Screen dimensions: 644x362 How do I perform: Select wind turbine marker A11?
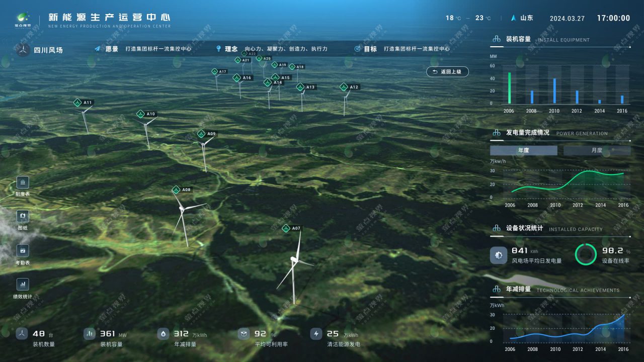pos(84,103)
